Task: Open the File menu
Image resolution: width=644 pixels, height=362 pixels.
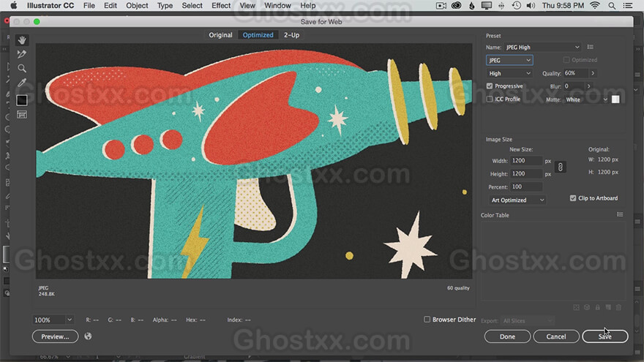Action: 89,5
